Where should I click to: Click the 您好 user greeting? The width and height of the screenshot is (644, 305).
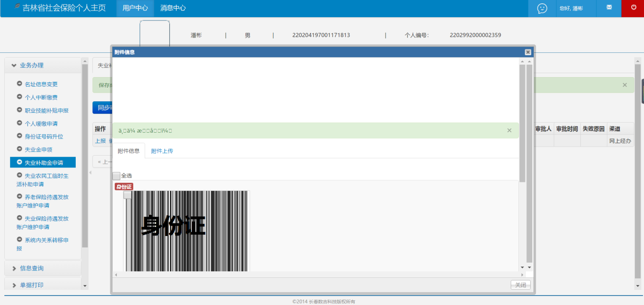pos(571,9)
